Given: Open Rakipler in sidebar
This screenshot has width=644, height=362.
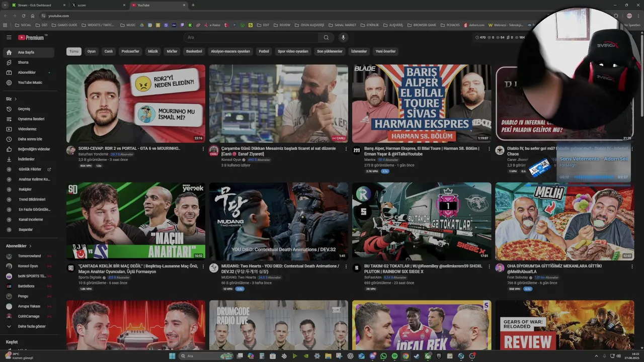Looking at the screenshot, I should (29, 189).
